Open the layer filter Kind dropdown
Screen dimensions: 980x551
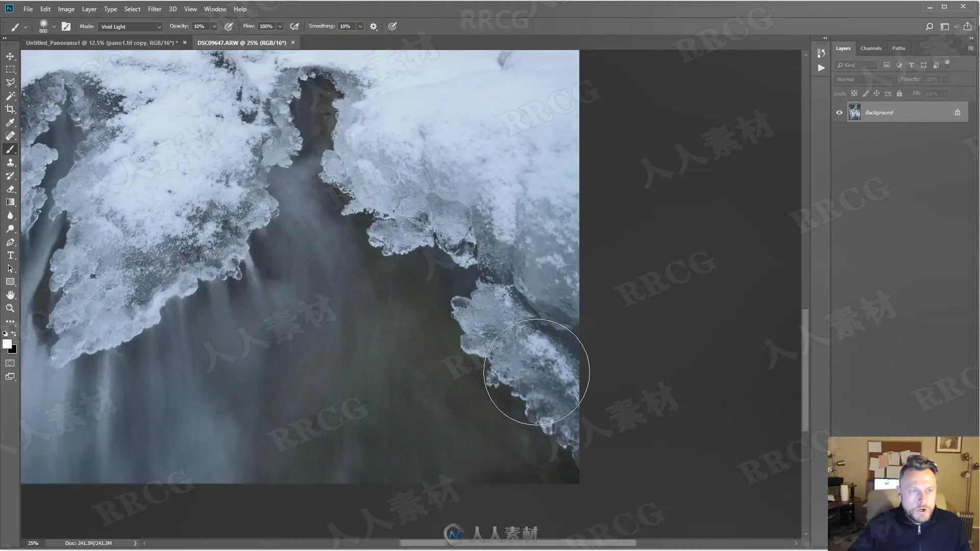click(856, 65)
